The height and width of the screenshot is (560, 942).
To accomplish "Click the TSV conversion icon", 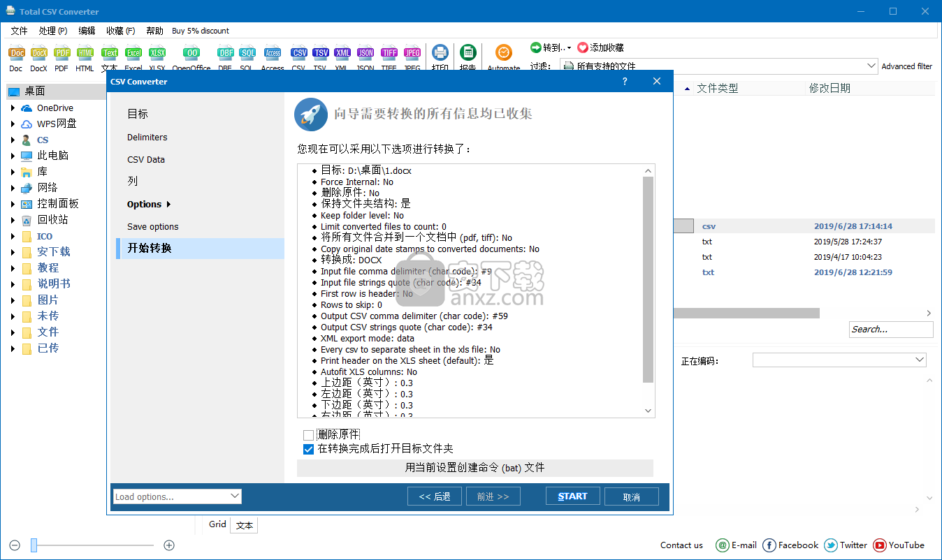I will pos(321,52).
